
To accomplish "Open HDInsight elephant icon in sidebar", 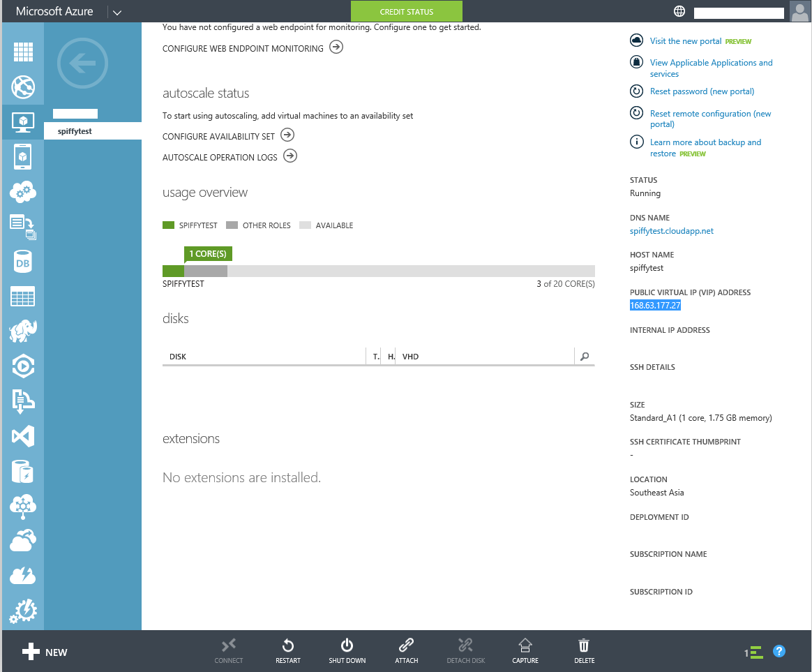I will click(23, 331).
